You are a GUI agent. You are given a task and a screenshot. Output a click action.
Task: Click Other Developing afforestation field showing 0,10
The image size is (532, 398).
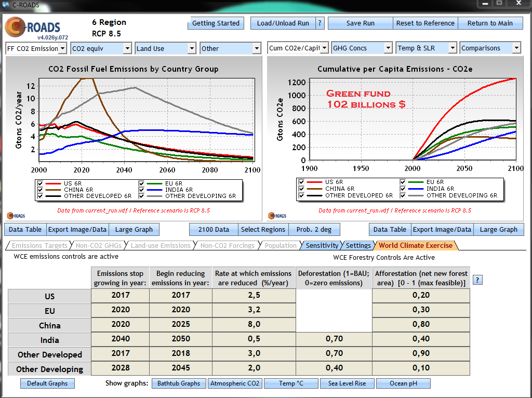[421, 368]
